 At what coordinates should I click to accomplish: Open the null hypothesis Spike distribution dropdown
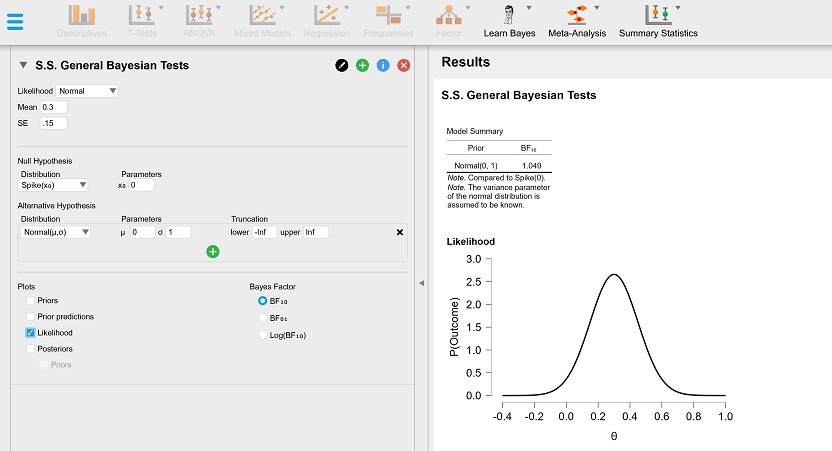click(54, 185)
